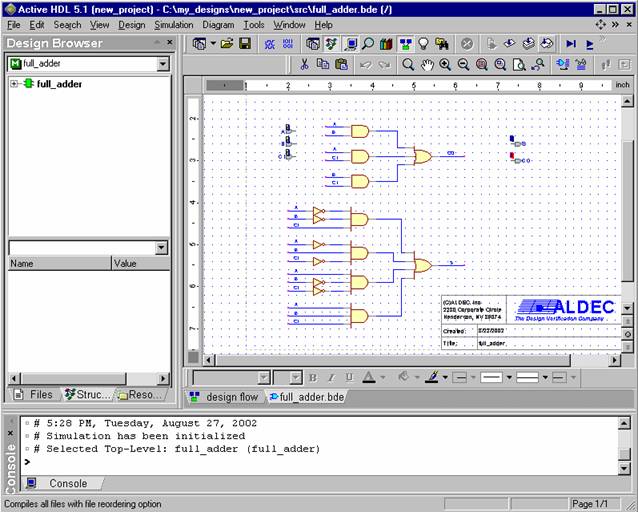This screenshot has height=512, width=638.
Task: Open the text color dropdown arrow
Action: pyautogui.click(x=382, y=378)
